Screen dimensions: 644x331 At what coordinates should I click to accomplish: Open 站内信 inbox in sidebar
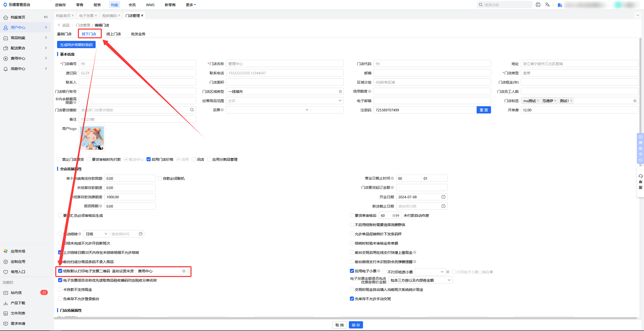click(x=16, y=293)
